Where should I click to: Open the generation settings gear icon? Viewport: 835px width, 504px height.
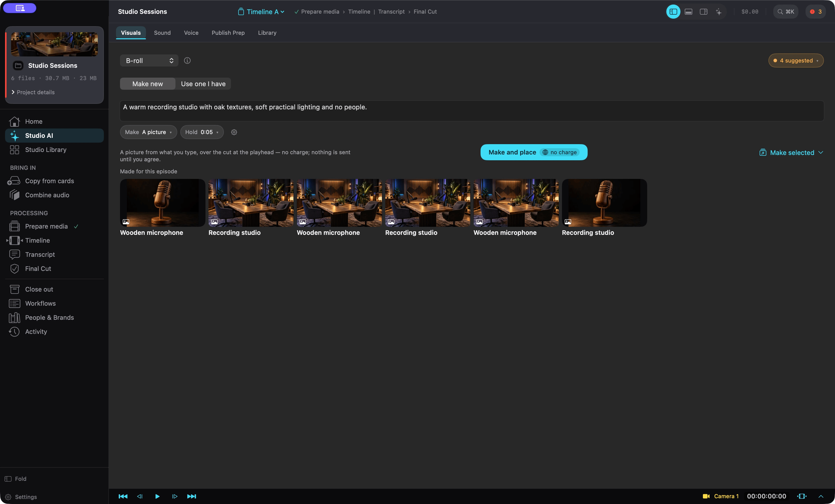tap(234, 132)
